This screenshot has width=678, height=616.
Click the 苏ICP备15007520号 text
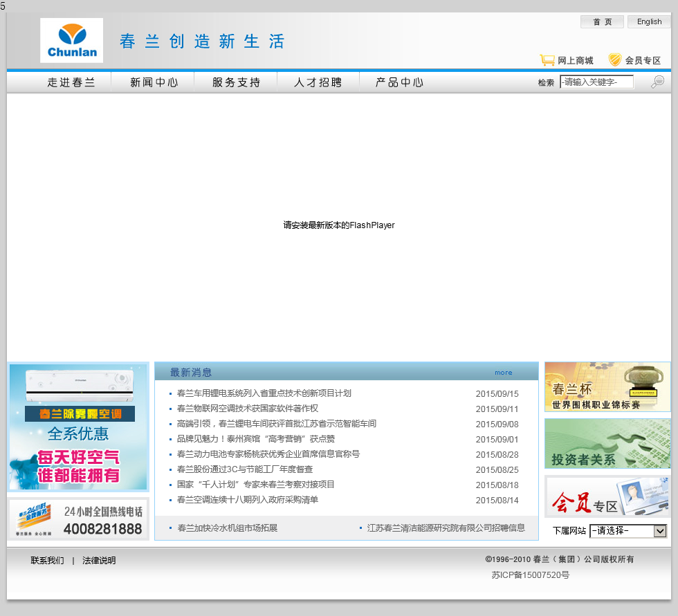click(531, 575)
